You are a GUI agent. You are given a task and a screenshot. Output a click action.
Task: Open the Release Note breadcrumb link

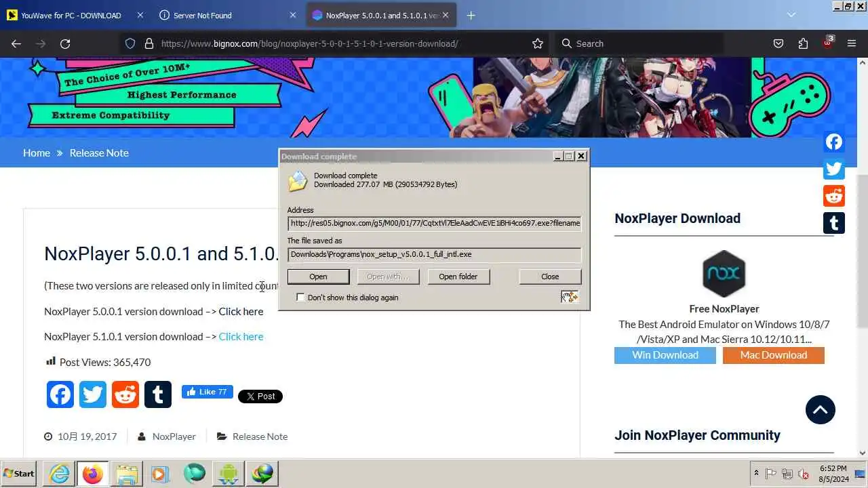click(x=99, y=152)
